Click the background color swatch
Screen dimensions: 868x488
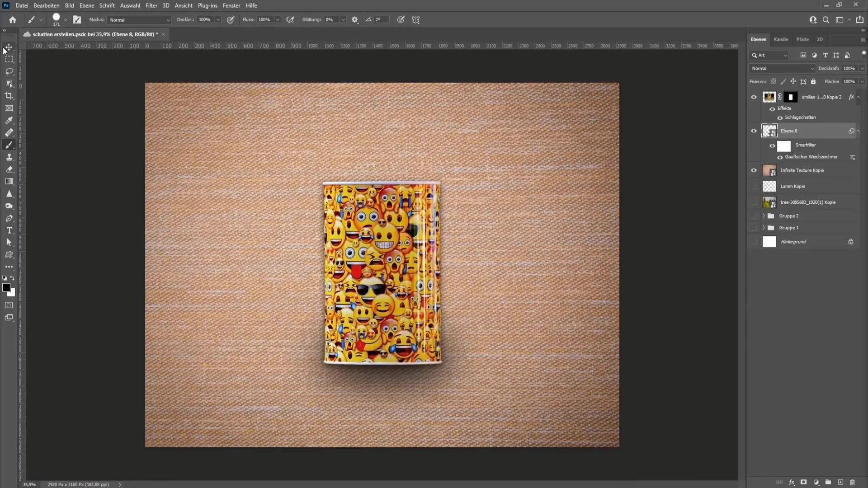[x=12, y=293]
